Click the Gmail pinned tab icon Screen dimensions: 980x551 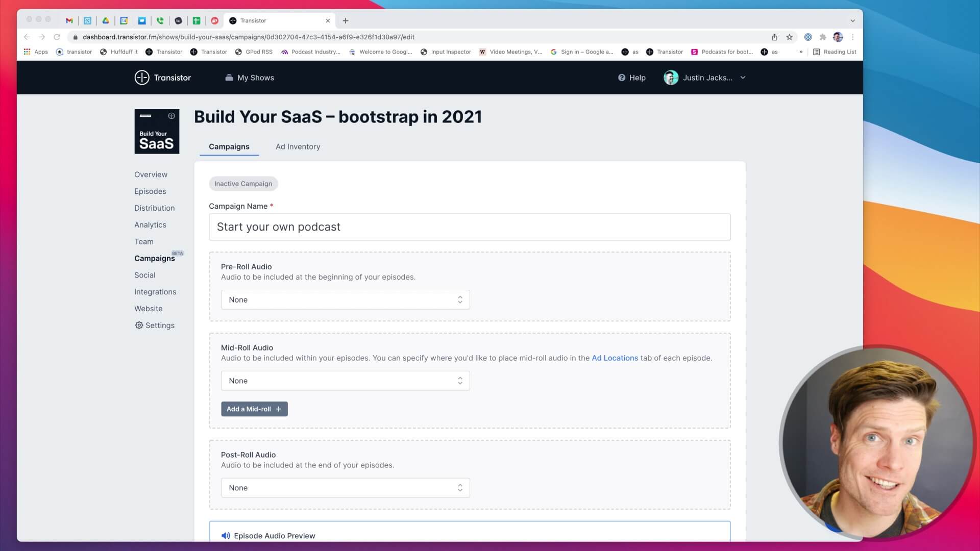tap(69, 20)
